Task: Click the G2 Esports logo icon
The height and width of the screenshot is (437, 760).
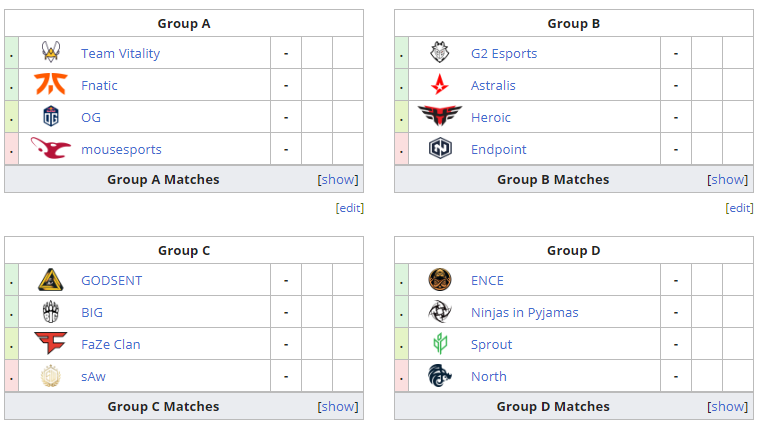Action: coord(440,53)
